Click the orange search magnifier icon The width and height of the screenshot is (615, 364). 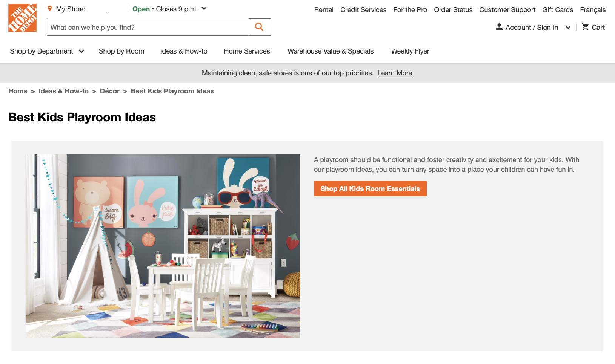click(259, 27)
